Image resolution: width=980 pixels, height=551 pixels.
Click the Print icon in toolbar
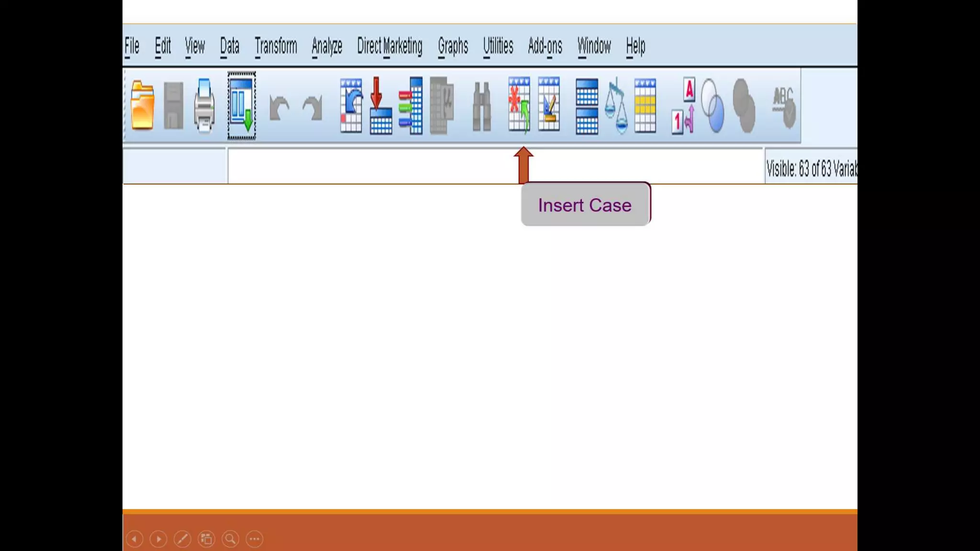pos(204,106)
